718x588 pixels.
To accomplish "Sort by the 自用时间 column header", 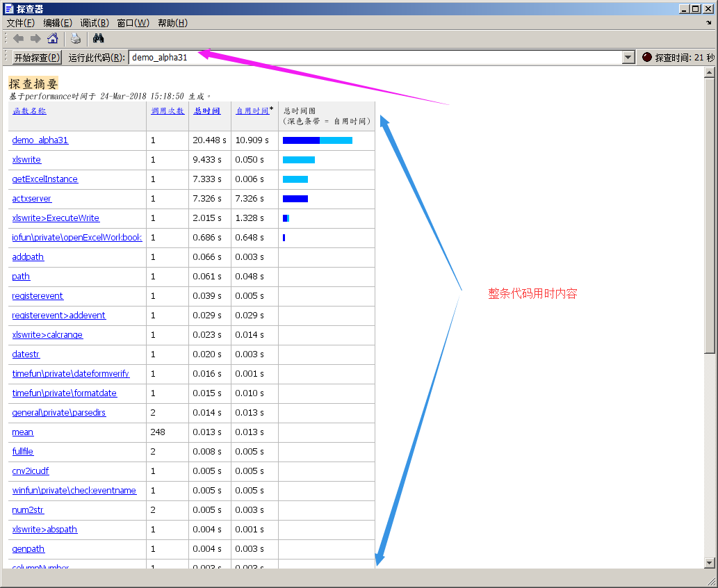I will pos(252,111).
